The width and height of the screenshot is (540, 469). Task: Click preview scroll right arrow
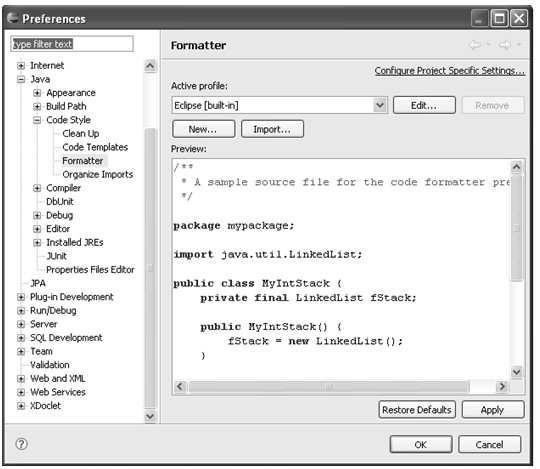pos(502,386)
